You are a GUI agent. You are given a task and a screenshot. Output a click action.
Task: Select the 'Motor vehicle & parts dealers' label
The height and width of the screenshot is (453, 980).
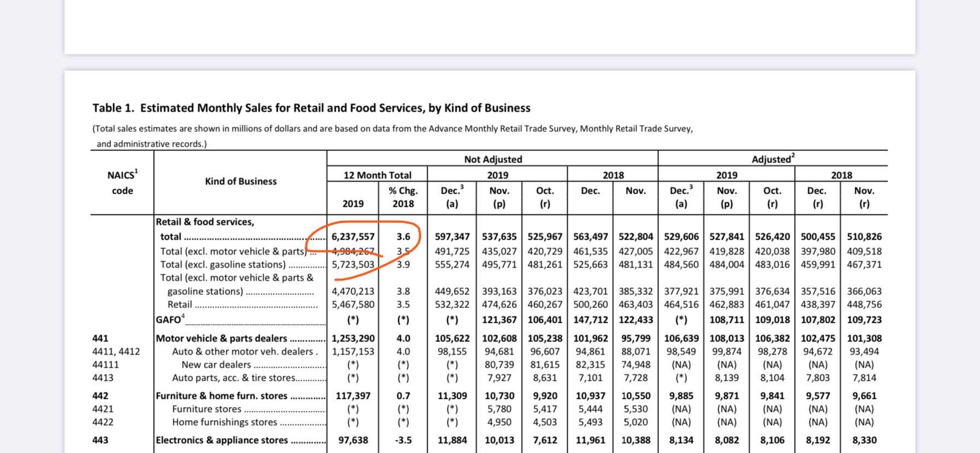tap(221, 338)
